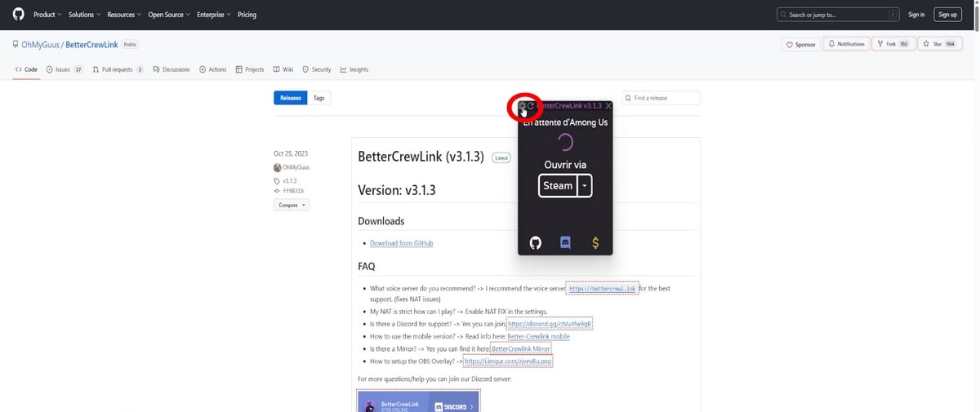Expand the Compare dropdown

point(292,205)
